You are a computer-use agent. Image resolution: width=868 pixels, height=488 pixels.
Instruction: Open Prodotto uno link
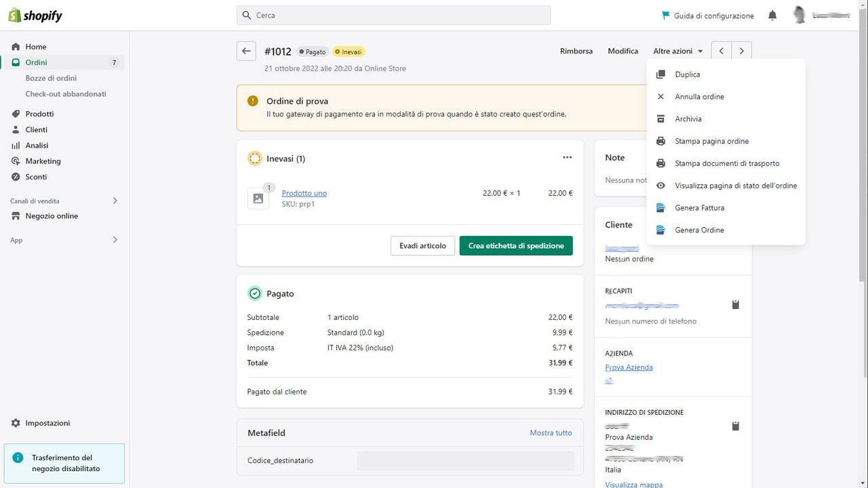pyautogui.click(x=304, y=193)
